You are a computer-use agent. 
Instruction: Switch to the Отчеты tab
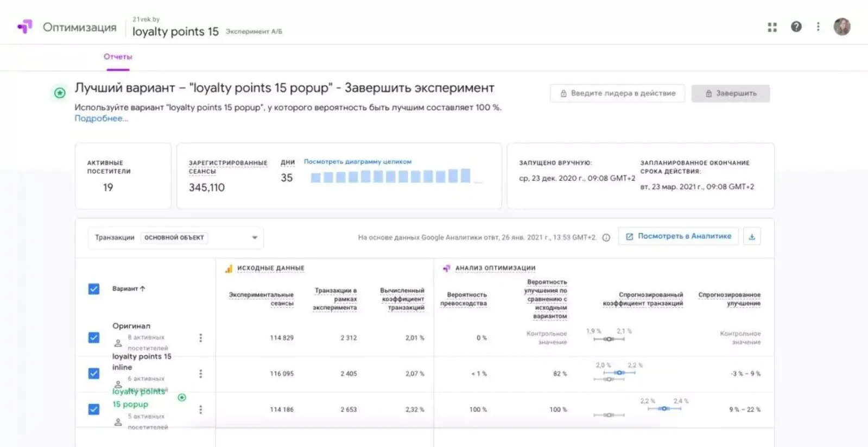118,57
